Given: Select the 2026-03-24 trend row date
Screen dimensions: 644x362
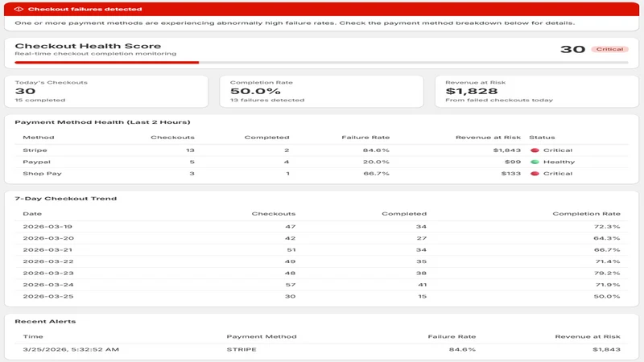Looking at the screenshot, I should (48, 285).
